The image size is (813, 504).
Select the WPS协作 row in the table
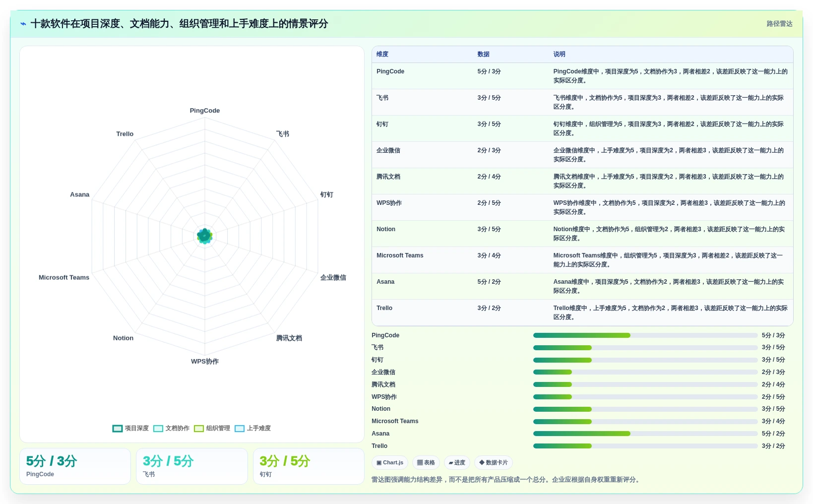point(582,207)
